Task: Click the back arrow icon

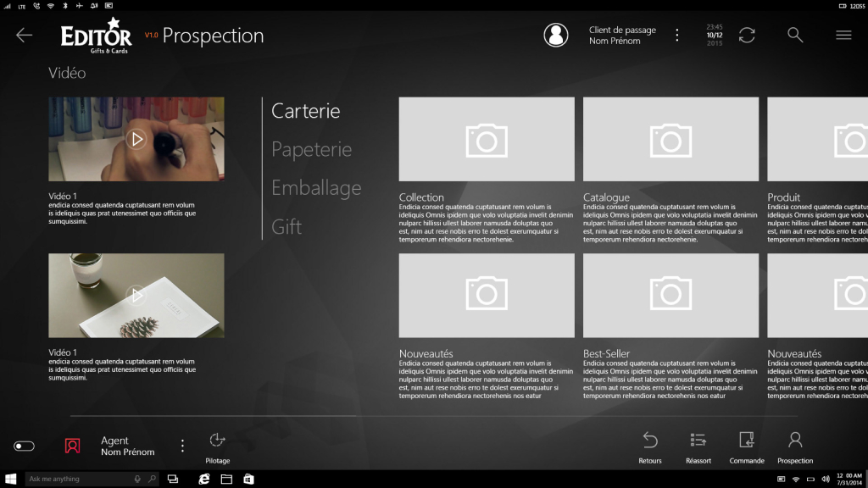Action: click(24, 35)
